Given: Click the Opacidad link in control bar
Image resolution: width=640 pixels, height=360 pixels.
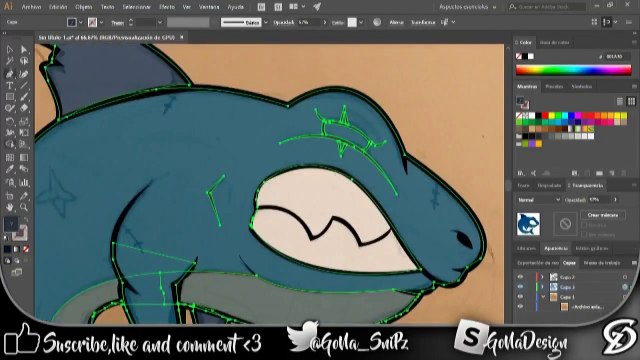Looking at the screenshot, I should [x=284, y=22].
